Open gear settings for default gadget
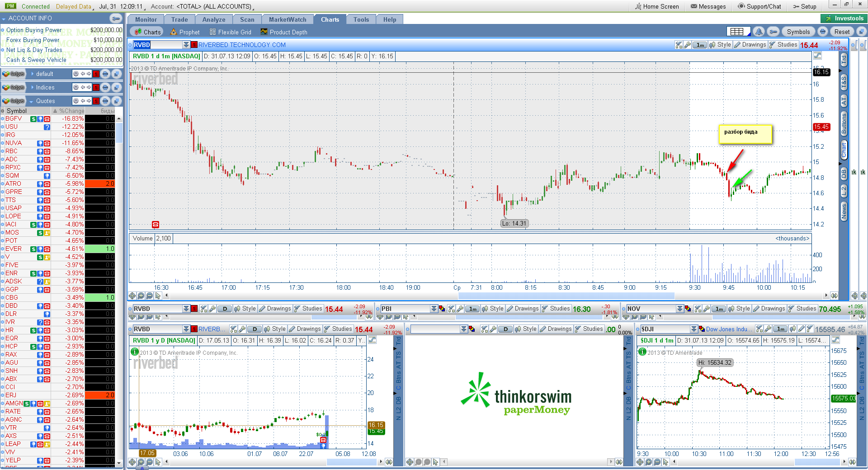Image resolution: width=868 pixels, height=470 pixels. (x=76, y=74)
